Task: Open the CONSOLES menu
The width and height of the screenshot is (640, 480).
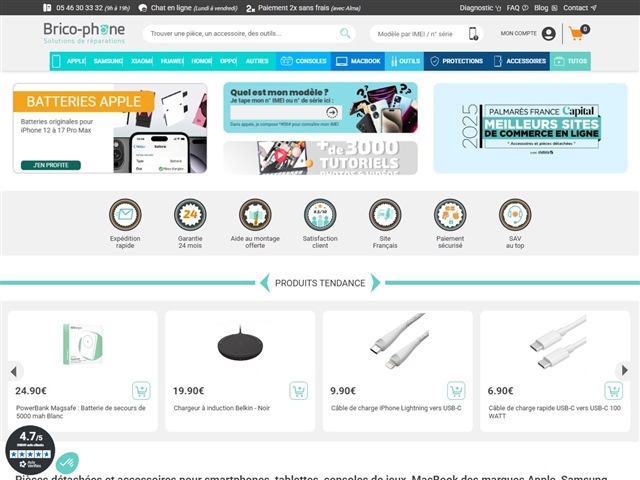Action: pos(303,61)
